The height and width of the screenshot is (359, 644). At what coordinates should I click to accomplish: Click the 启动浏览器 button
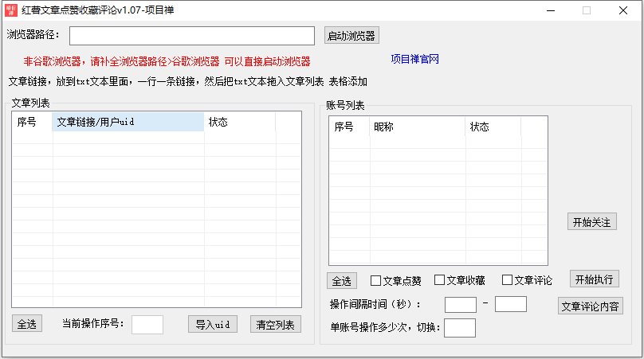point(351,36)
